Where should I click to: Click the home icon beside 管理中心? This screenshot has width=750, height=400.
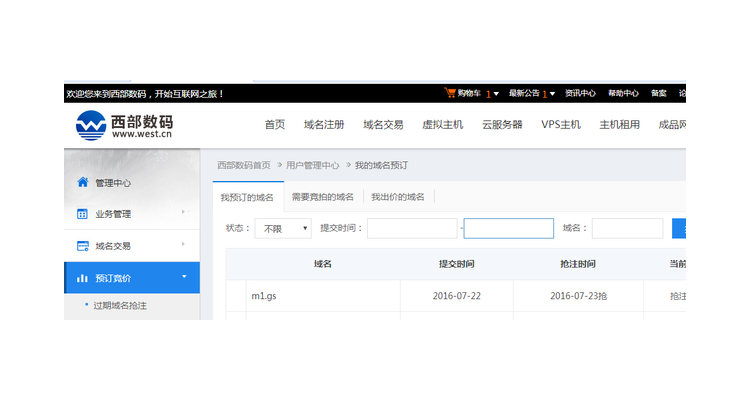[83, 182]
